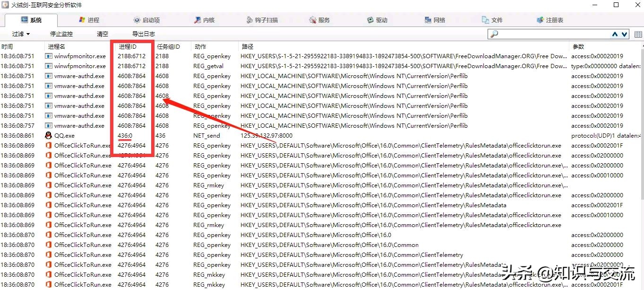
Task: Open the 过滤 filter dropdown
Action: pos(18,34)
